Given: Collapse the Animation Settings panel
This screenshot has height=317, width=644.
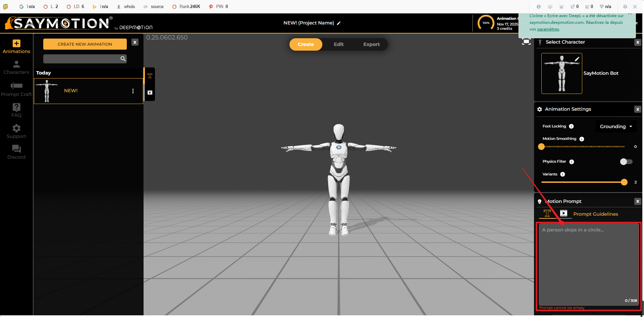Looking at the screenshot, I should [x=637, y=109].
